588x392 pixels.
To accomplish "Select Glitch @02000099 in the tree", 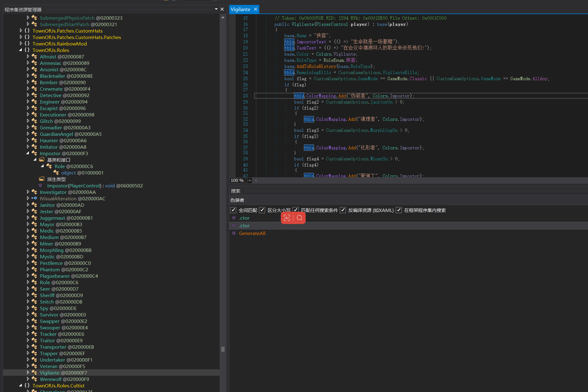I will point(60,121).
